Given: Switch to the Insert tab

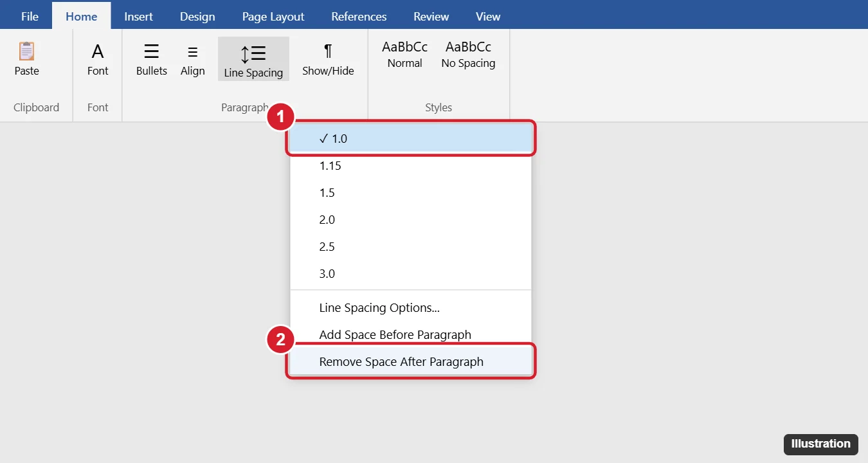Looking at the screenshot, I should 139,16.
